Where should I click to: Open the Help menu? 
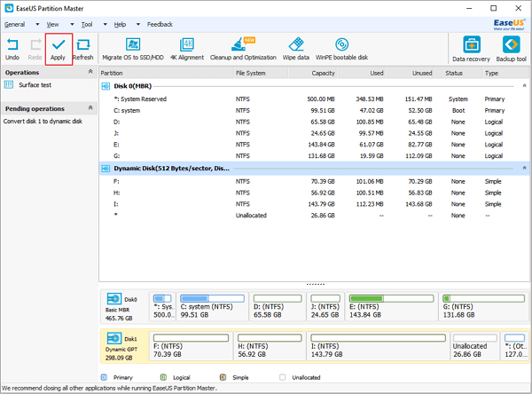(x=120, y=25)
